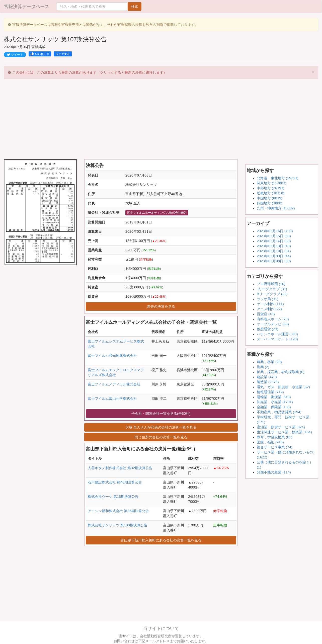Open 中部地方 (26393) region link
The width and height of the screenshot is (322, 644).
point(270,188)
